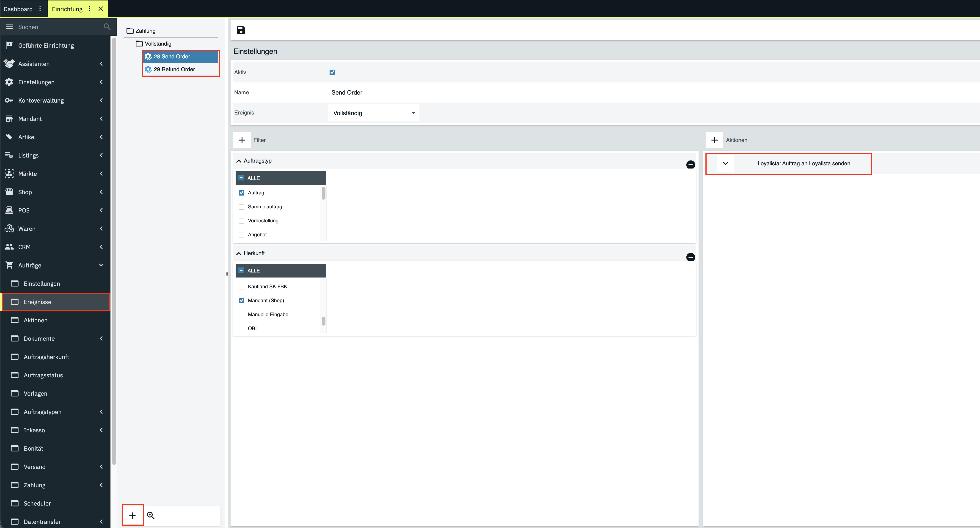Image resolution: width=980 pixels, height=528 pixels.
Task: Add new event with bottom plus icon
Action: pyautogui.click(x=132, y=515)
